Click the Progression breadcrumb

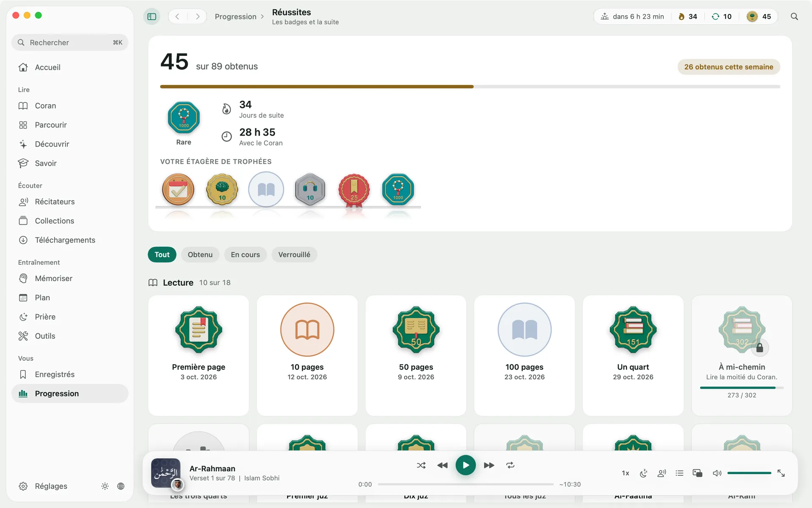point(236,17)
